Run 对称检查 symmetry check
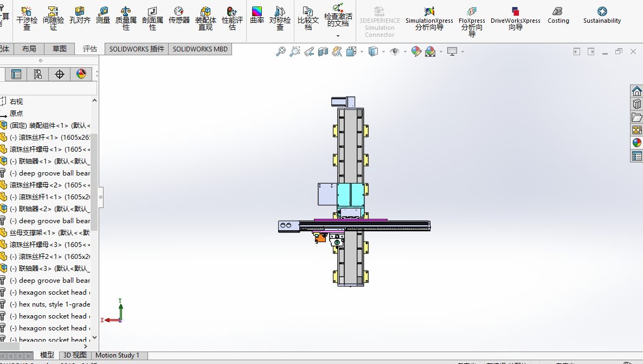 pyautogui.click(x=280, y=18)
